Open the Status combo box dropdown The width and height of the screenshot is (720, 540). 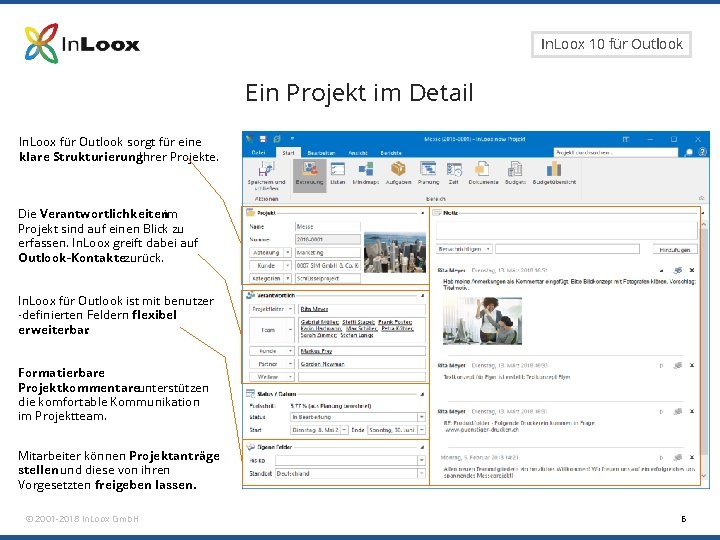pos(421,417)
